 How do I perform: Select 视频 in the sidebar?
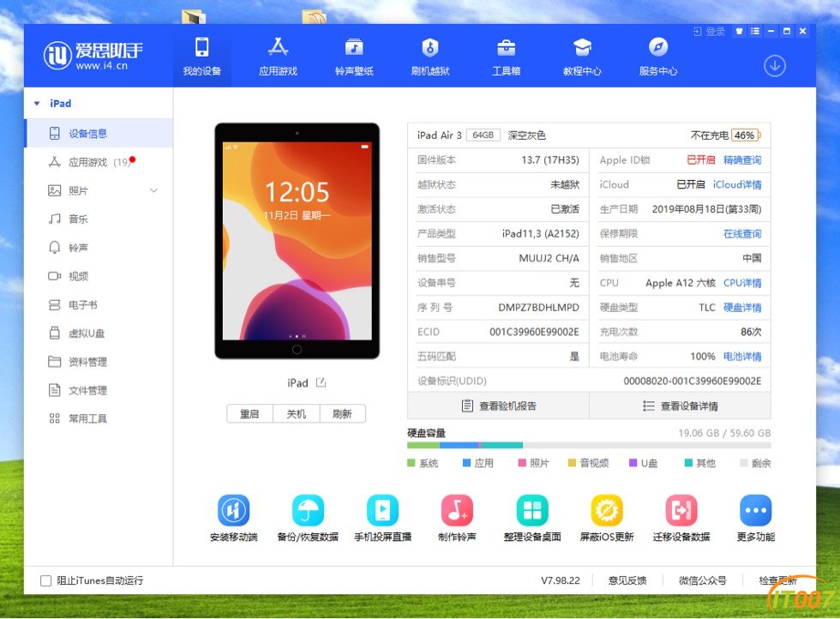99,276
